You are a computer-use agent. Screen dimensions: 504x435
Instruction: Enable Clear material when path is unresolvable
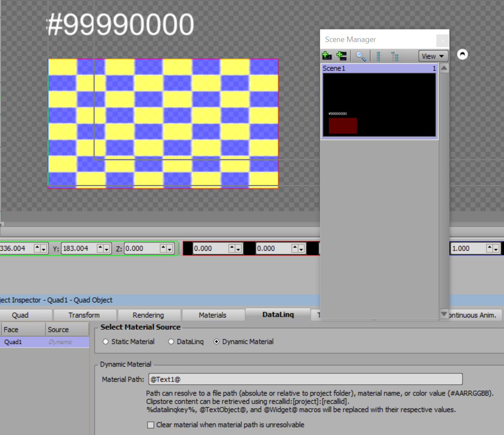pyautogui.click(x=150, y=425)
